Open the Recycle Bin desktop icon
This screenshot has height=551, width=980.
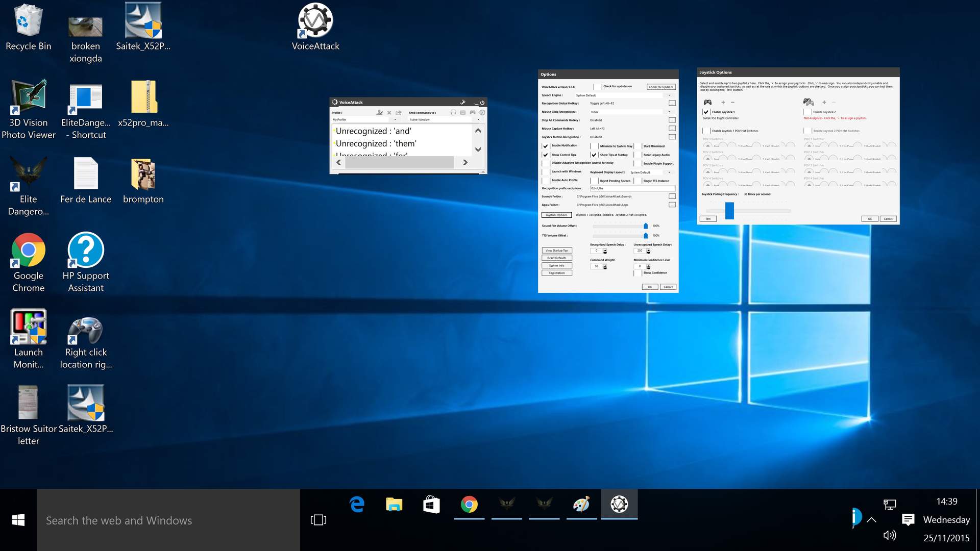pos(28,27)
